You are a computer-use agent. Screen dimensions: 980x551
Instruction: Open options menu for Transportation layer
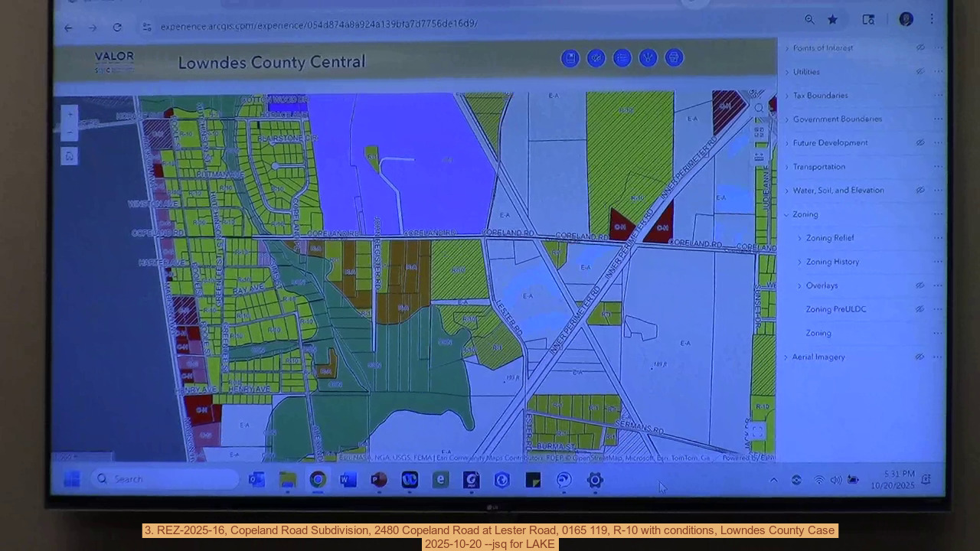(x=938, y=166)
